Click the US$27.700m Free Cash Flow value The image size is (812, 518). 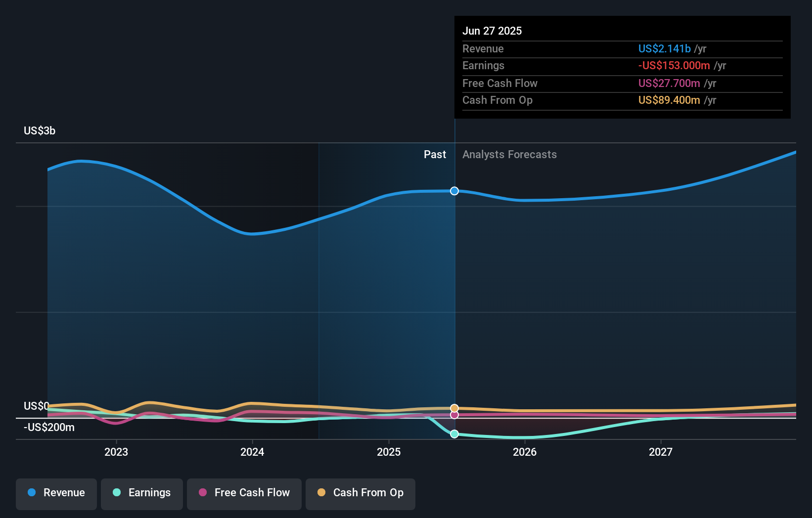669,84
